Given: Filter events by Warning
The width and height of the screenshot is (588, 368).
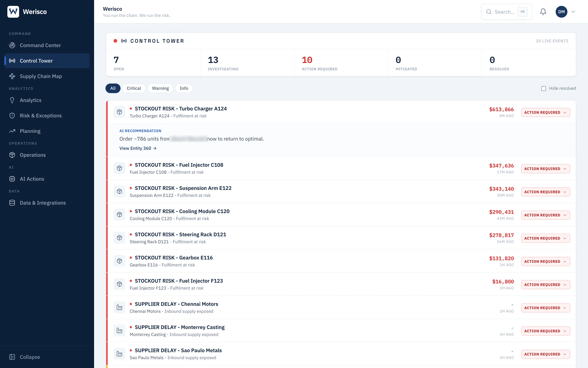Looking at the screenshot, I should point(160,88).
